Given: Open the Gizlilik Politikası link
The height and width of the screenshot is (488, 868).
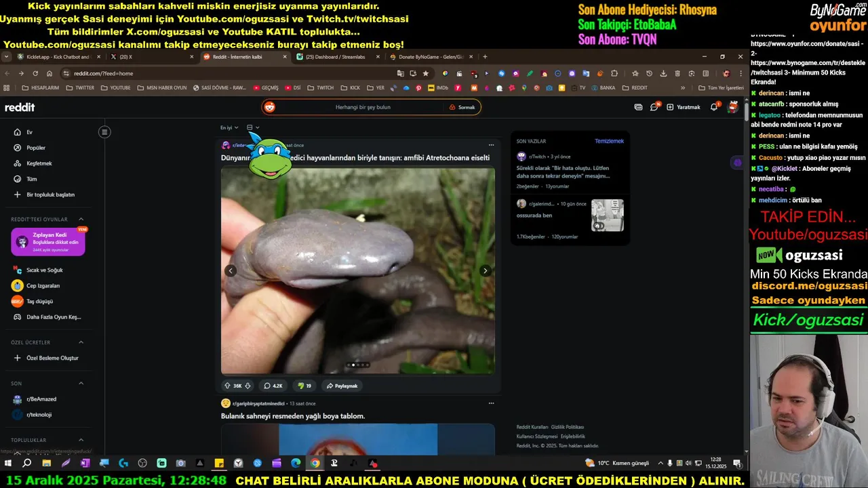Looking at the screenshot, I should 568,427.
